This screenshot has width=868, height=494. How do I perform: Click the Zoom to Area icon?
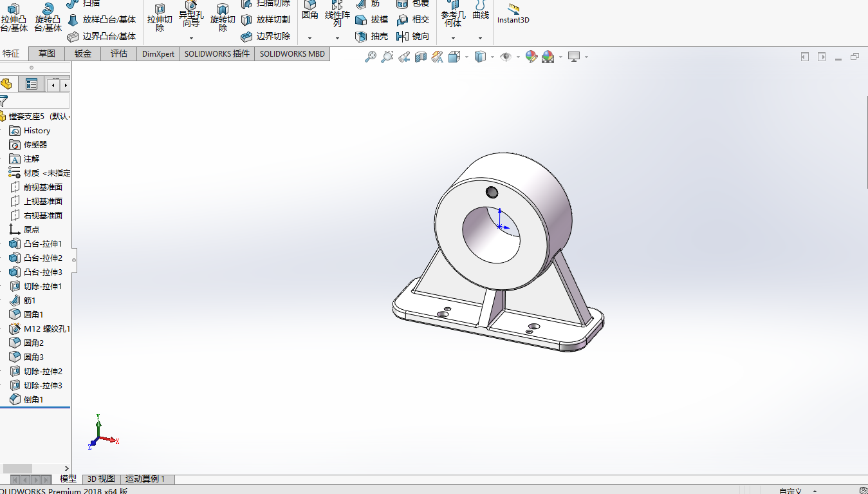click(387, 57)
